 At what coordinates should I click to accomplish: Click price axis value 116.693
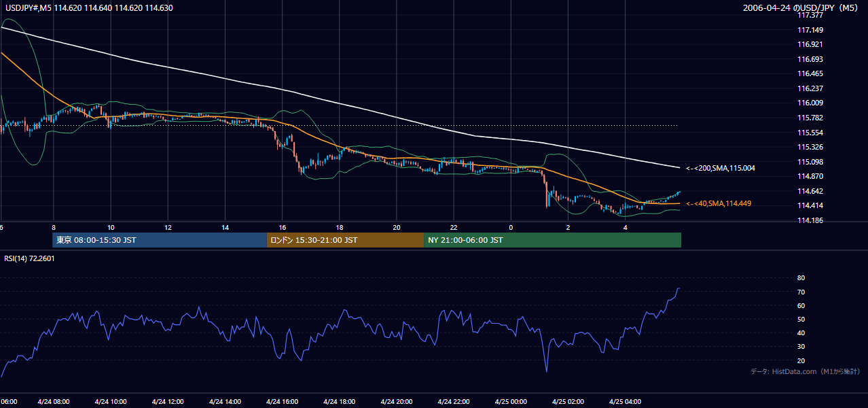click(810, 59)
